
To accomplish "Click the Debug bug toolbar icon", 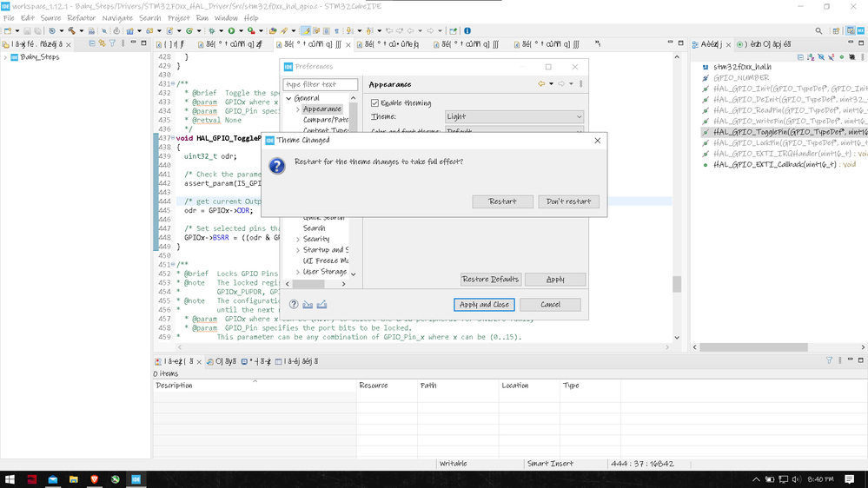I will (x=211, y=31).
